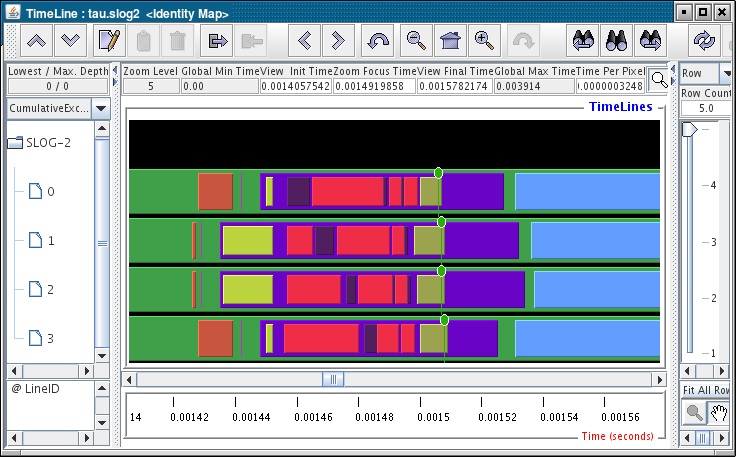Click the collapse timelines arrow icon
The height and width of the screenshot is (457, 736).
[251, 41]
